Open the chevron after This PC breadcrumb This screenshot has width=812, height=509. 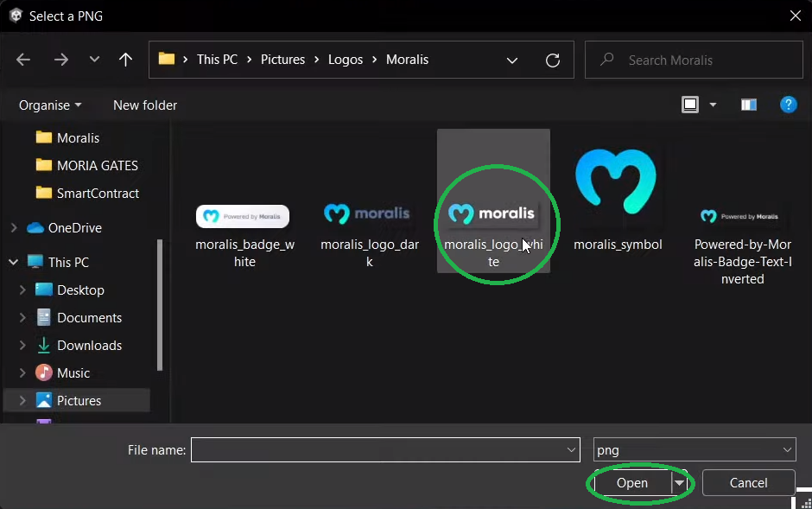tap(249, 60)
